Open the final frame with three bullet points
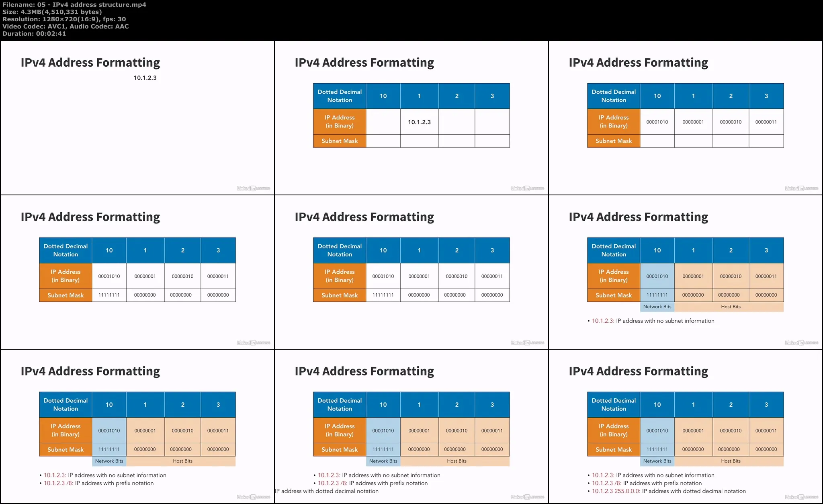The height and width of the screenshot is (504, 823). 686,426
